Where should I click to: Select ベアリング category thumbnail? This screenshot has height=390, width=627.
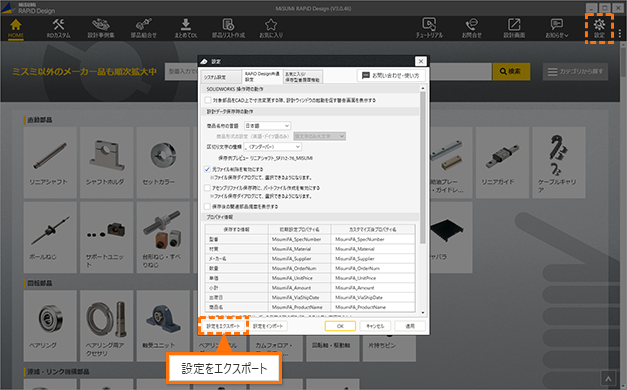point(50,326)
